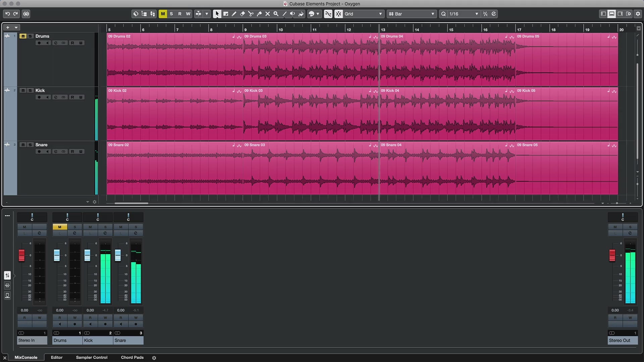Select the Zoom magnifier tool
The image size is (644, 362).
tap(276, 14)
